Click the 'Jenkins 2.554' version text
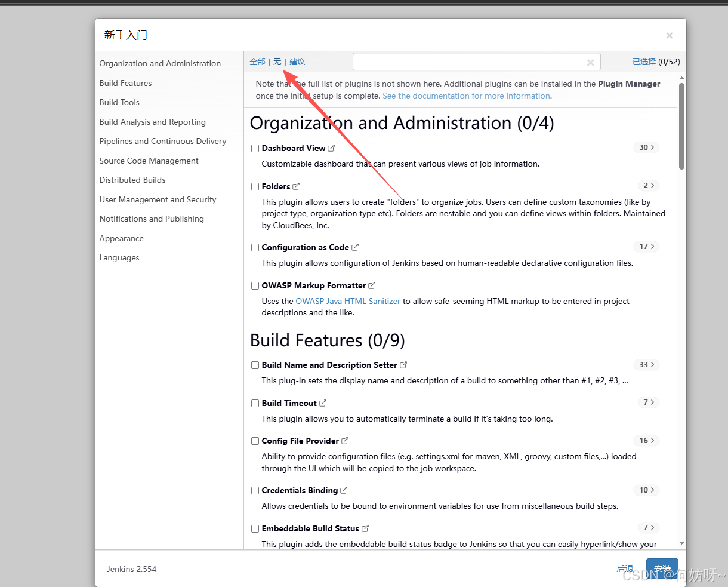728x587 pixels. 132,569
